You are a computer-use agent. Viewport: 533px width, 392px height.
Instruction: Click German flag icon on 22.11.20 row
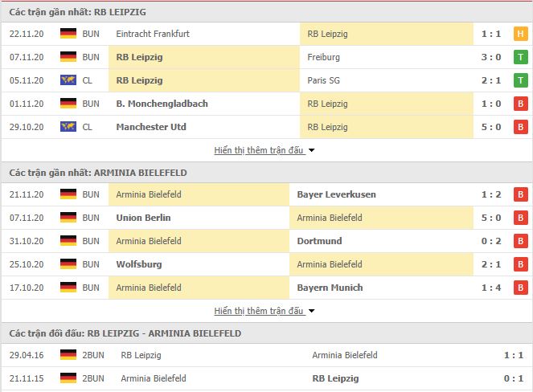click(68, 33)
